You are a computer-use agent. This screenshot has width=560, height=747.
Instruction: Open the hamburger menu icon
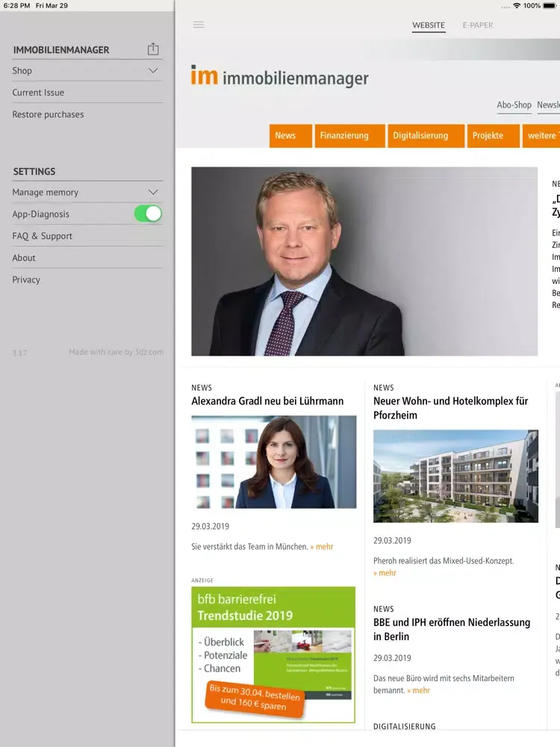[x=199, y=25]
